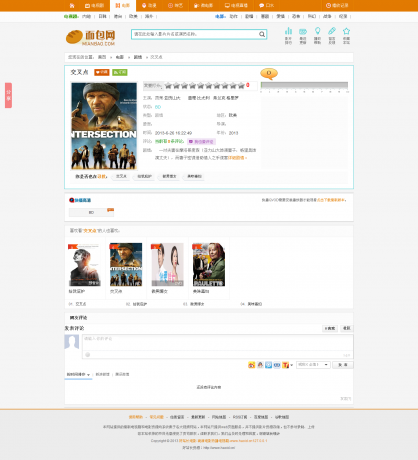Screen dimensions: 418x460
Task: Select the highlighted film tab in the orange bar
Action: 123,6
